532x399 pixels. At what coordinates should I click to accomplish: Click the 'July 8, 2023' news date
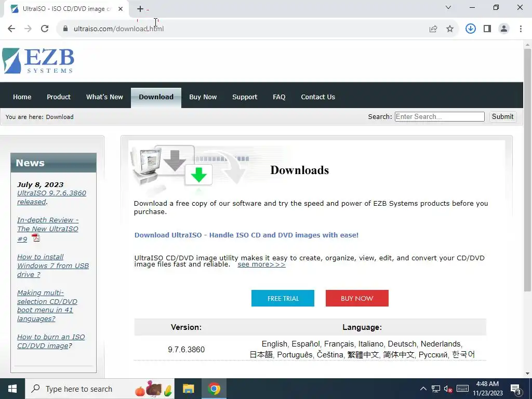pyautogui.click(x=41, y=184)
